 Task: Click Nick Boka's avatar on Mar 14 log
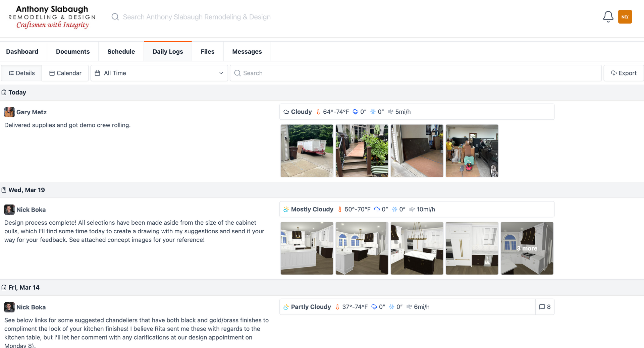(9, 307)
